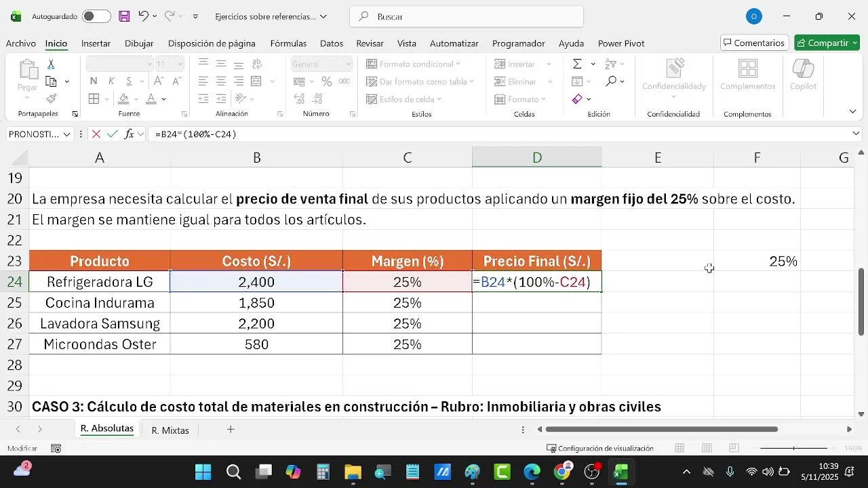
Task: Toggle the Autoguardado switch
Action: point(96,16)
